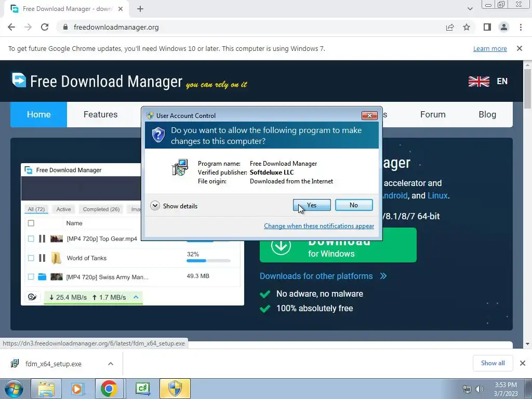Click Chrome icon in taskbar
532x399 pixels.
pyautogui.click(x=109, y=389)
